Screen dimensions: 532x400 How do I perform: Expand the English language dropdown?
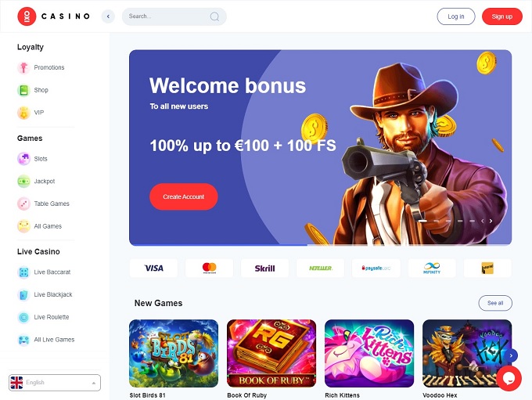point(55,383)
